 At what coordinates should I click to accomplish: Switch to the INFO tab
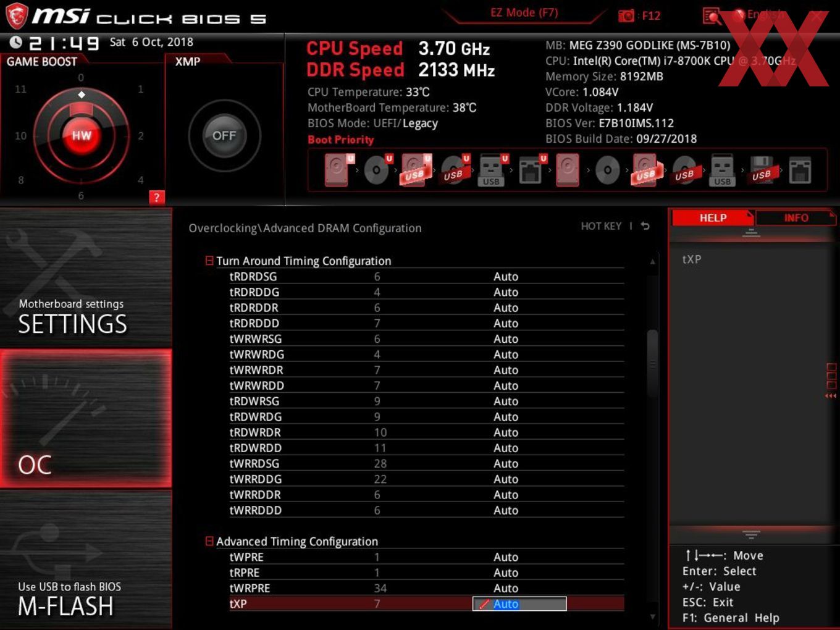point(796,218)
